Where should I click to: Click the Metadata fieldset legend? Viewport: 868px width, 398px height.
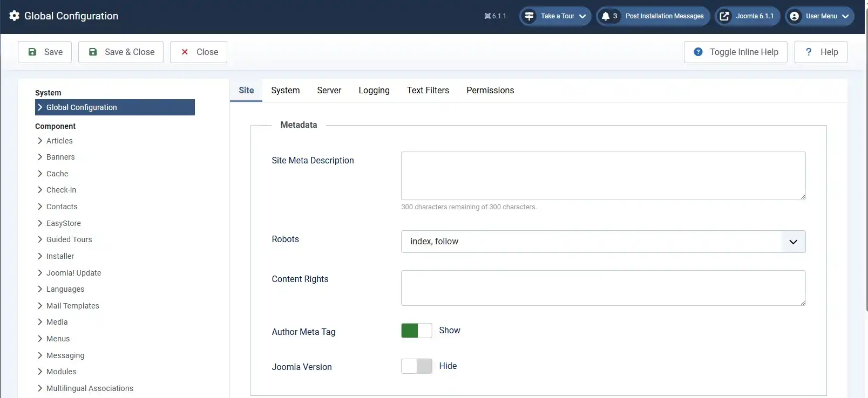coord(299,125)
